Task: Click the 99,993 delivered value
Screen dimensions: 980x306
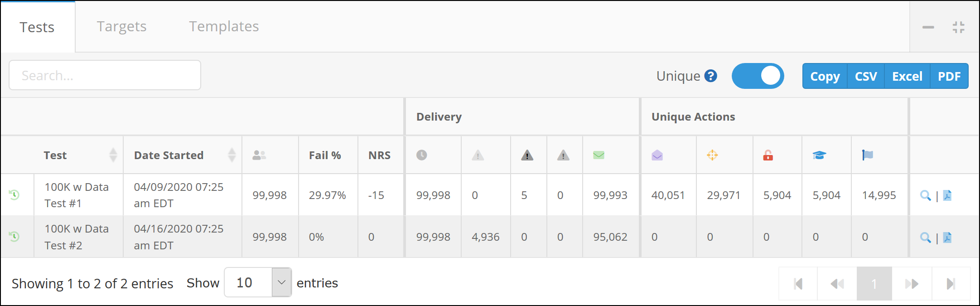Action: coord(610,195)
